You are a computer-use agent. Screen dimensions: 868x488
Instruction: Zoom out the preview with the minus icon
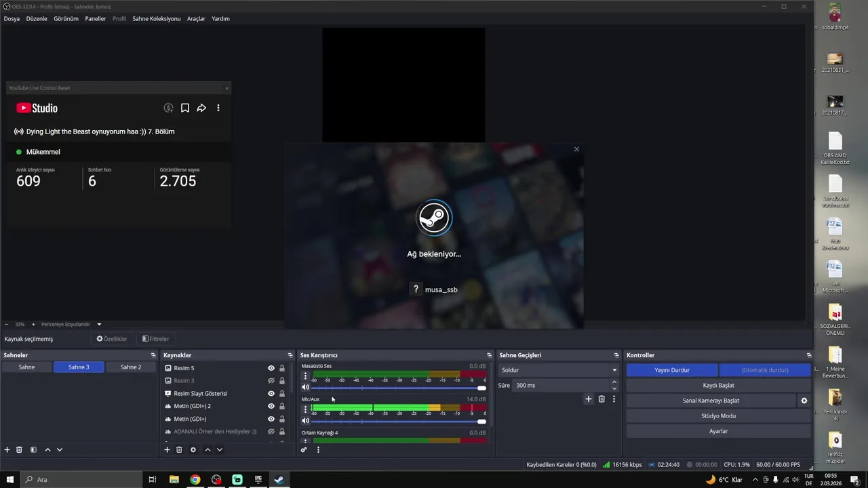tap(7, 324)
